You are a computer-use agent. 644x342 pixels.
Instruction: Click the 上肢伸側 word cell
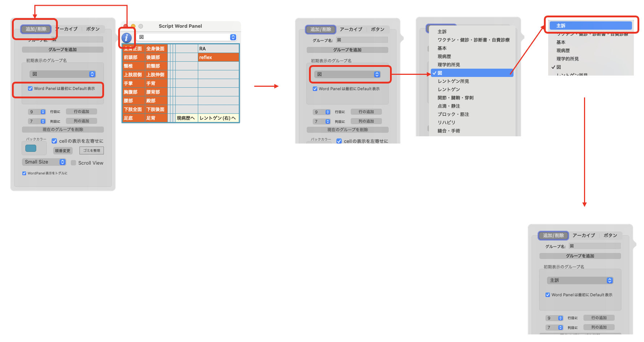click(x=156, y=75)
